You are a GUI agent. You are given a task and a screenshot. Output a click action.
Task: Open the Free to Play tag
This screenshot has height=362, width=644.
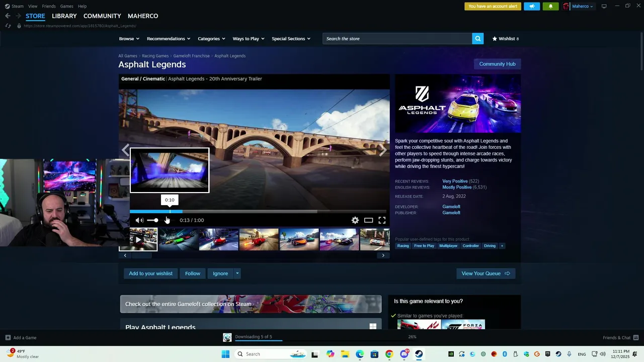pyautogui.click(x=424, y=246)
